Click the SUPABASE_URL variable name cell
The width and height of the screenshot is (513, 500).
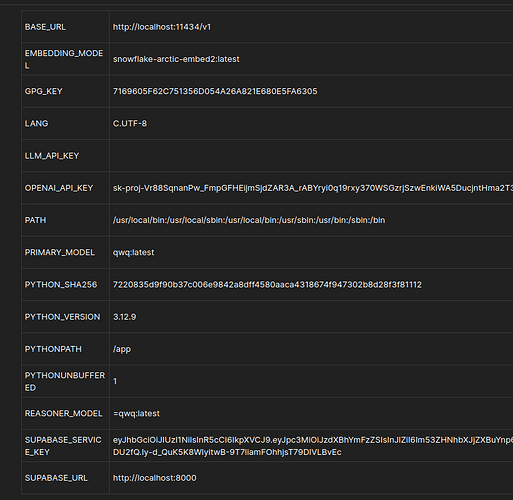65,478
